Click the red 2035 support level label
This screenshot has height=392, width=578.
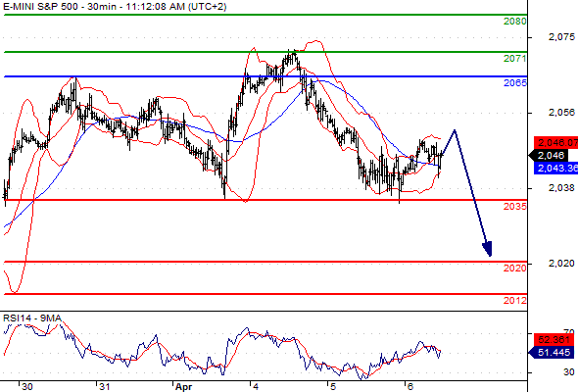(x=515, y=207)
